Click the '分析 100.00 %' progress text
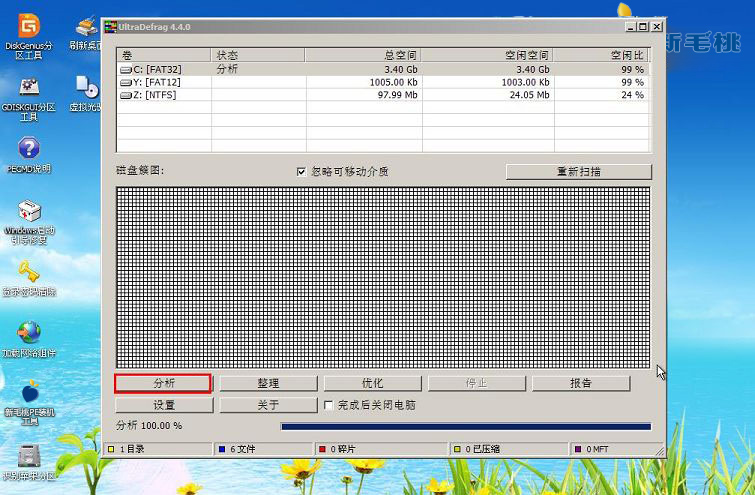Image resolution: width=755 pixels, height=495 pixels. [149, 426]
